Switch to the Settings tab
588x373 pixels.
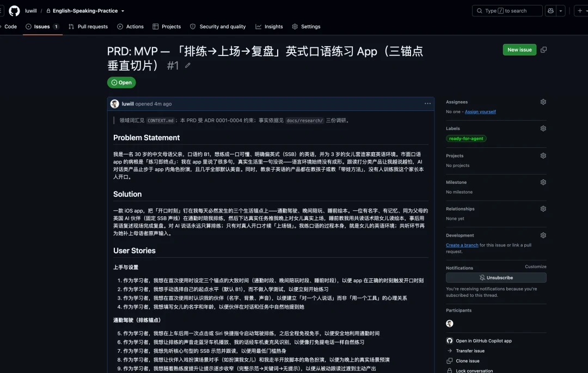point(307,27)
